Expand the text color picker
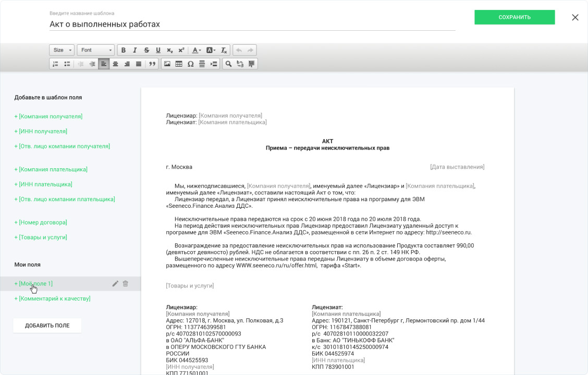This screenshot has width=588, height=375. pyautogui.click(x=196, y=50)
